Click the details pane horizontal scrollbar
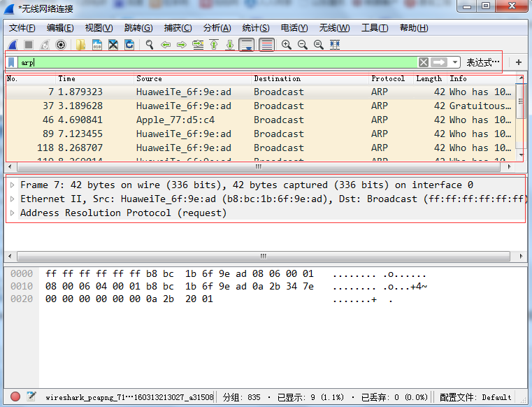Image resolution: width=532 pixels, height=407 pixels. click(x=264, y=256)
